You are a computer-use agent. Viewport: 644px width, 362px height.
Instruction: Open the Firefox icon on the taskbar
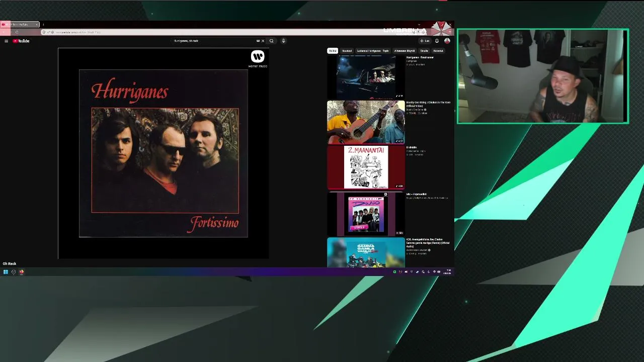pyautogui.click(x=22, y=272)
